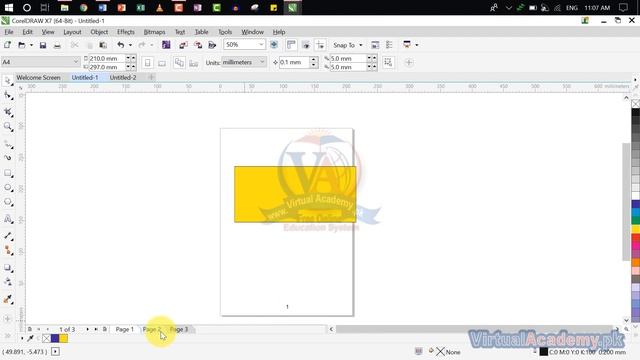Go to Page 1 tab
The width and height of the screenshot is (640, 360).
[124, 329]
